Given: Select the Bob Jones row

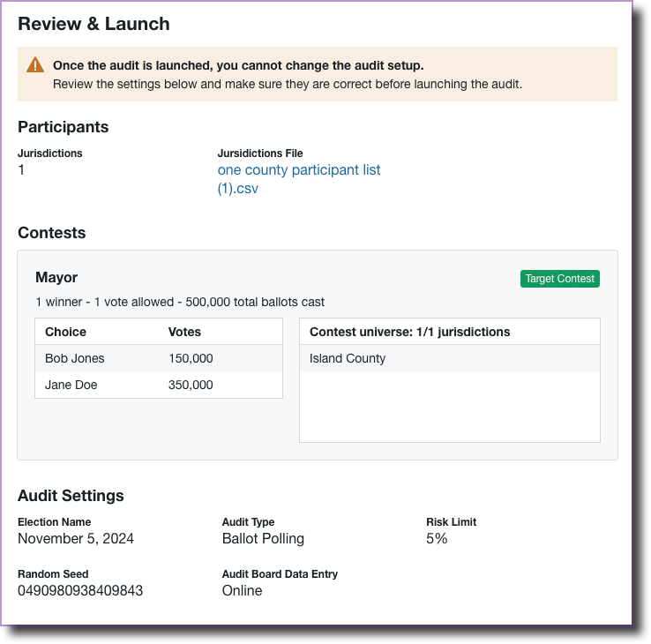Looking at the screenshot, I should pyautogui.click(x=75, y=358).
